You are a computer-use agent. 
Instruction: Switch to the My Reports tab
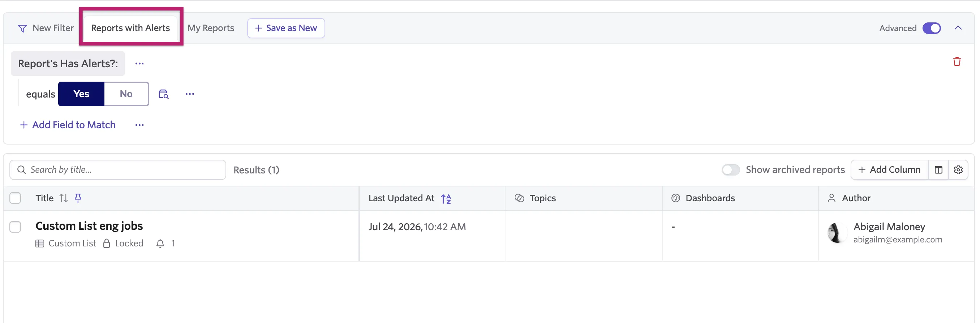point(211,28)
